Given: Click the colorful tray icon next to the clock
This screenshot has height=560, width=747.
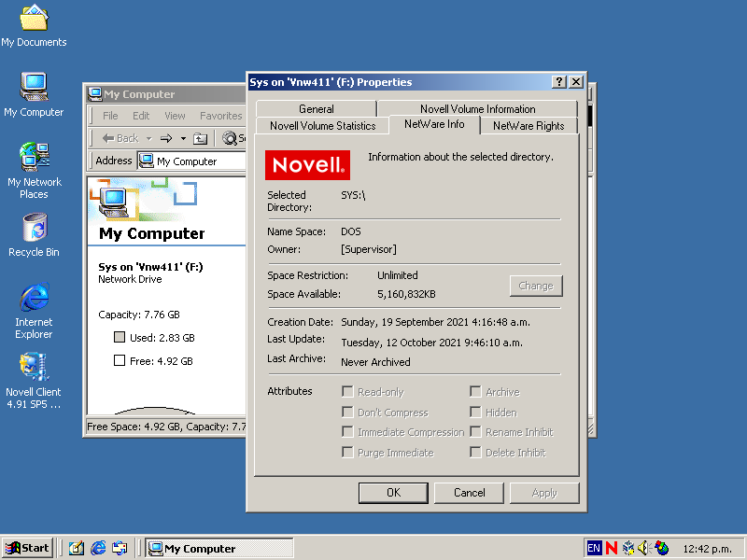Looking at the screenshot, I should pyautogui.click(x=661, y=548).
